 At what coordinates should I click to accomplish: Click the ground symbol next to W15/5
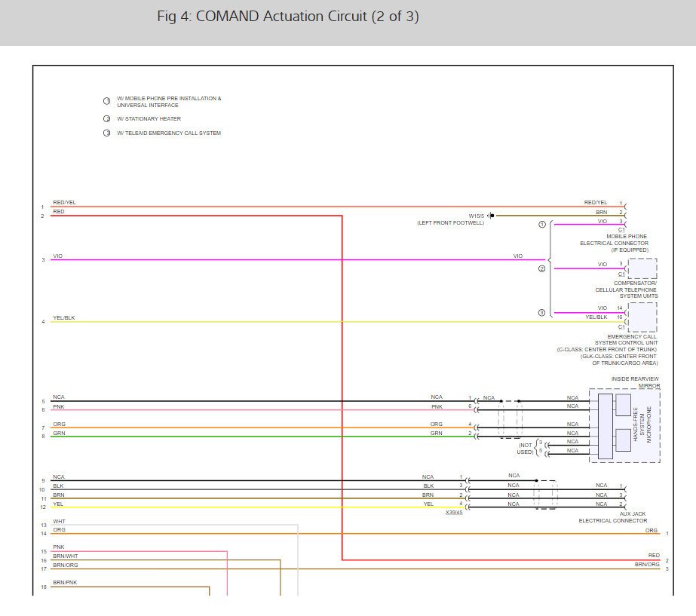tap(490, 216)
